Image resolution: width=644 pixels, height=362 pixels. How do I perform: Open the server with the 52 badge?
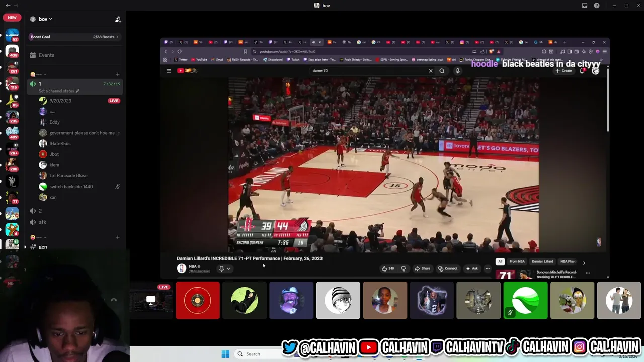pyautogui.click(x=12, y=35)
